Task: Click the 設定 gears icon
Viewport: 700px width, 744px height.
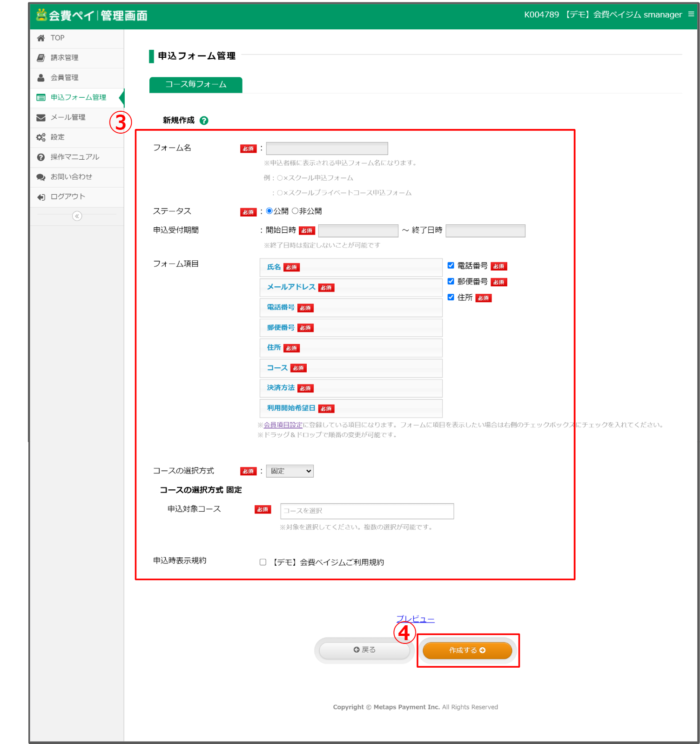Action: pyautogui.click(x=41, y=137)
